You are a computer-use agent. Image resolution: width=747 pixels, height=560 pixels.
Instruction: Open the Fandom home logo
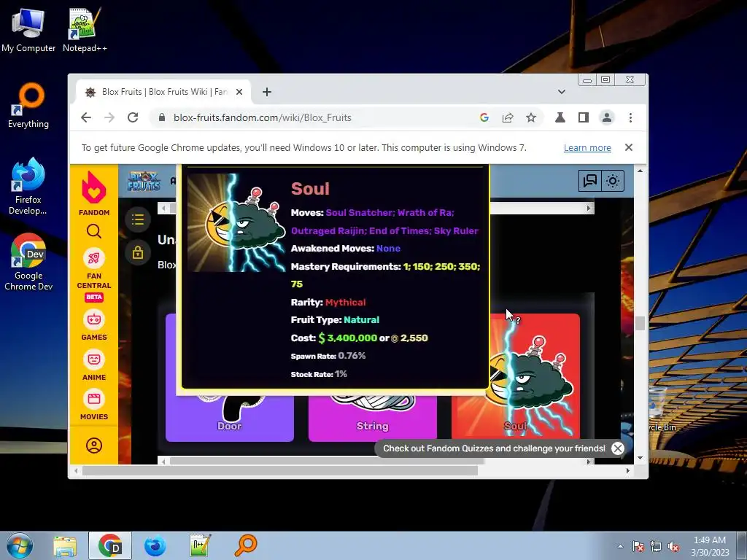[94, 193]
